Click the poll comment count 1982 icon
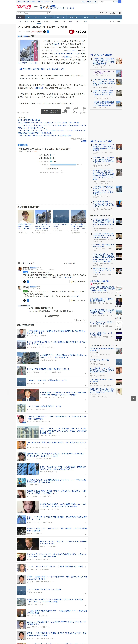138x644 pixels. pos(34,151)
